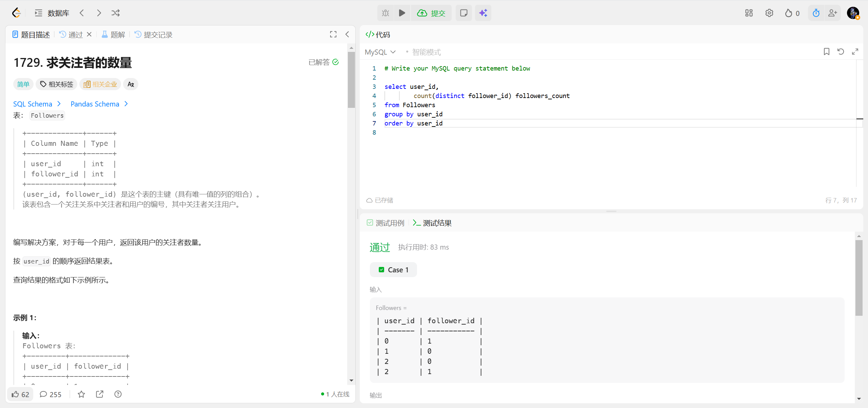
Task: Start the timer stopwatch icon
Action: coord(816,13)
